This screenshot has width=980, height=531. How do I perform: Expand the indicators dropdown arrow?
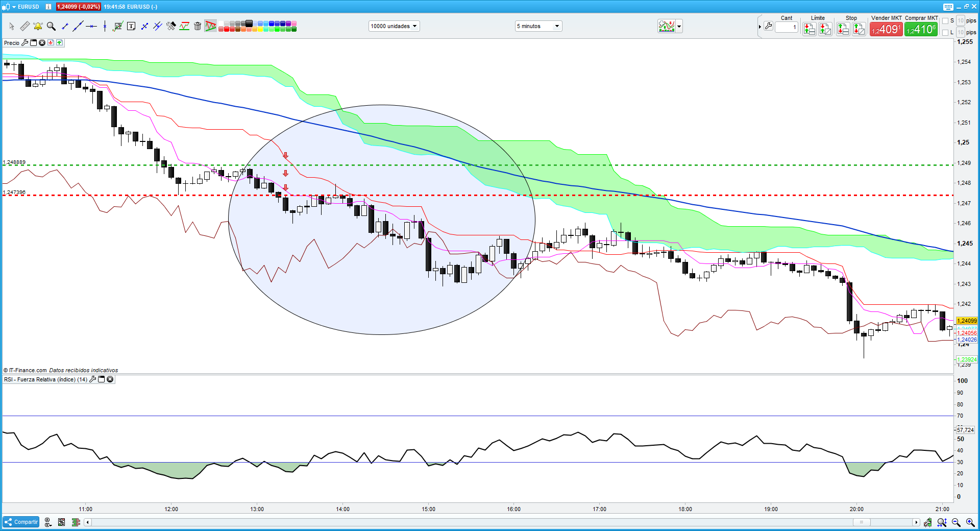[679, 26]
